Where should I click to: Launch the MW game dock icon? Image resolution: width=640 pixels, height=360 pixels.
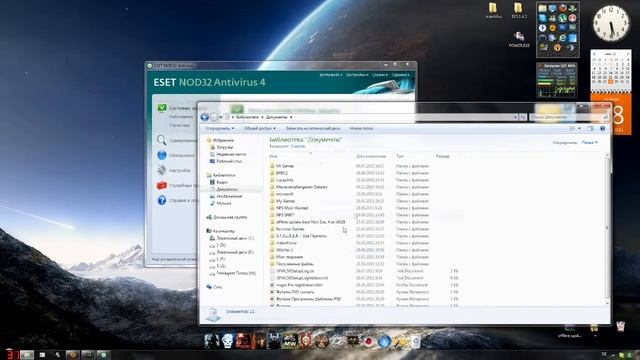(x=290, y=341)
